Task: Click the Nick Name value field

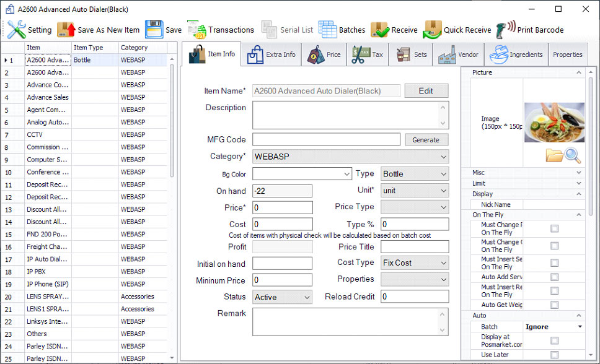Action: coord(554,204)
